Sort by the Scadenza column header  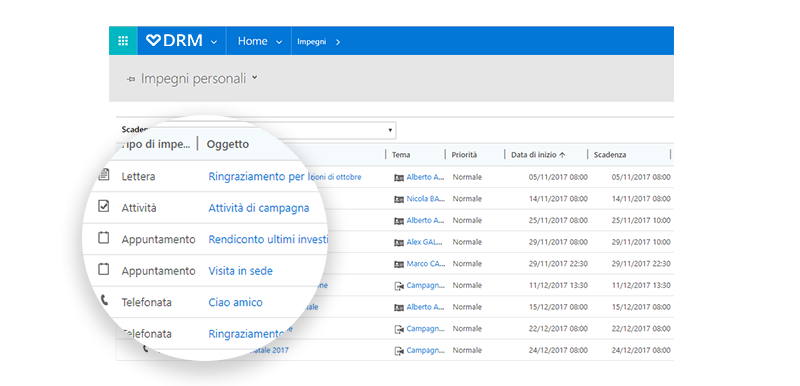[x=610, y=155]
